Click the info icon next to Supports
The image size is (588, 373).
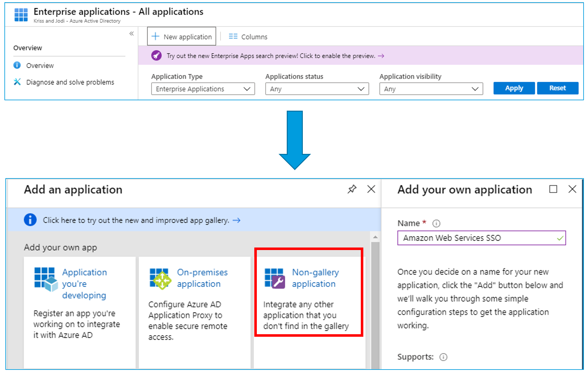[443, 357]
